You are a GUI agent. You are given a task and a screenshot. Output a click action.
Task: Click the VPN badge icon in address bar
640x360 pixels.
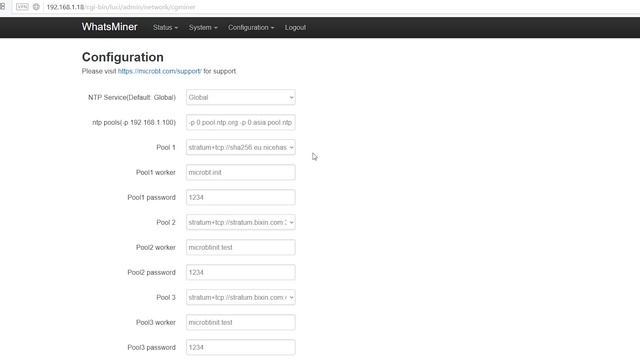point(22,7)
